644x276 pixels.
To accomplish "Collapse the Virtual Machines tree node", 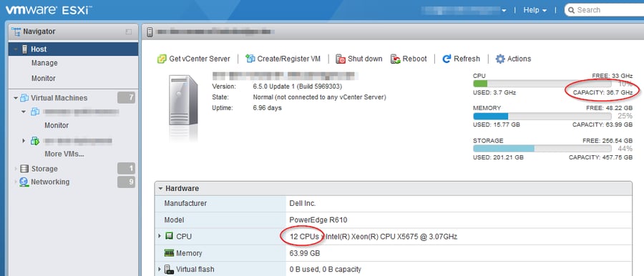I will (16, 98).
